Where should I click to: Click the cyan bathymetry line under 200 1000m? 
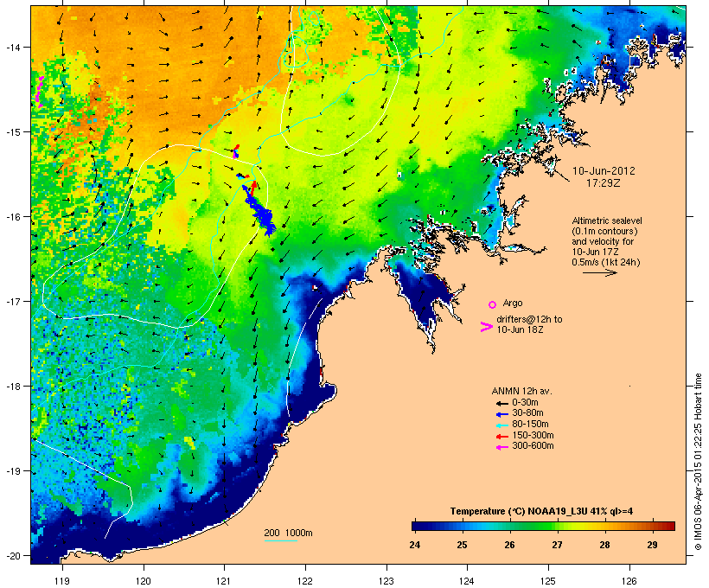coord(281,540)
